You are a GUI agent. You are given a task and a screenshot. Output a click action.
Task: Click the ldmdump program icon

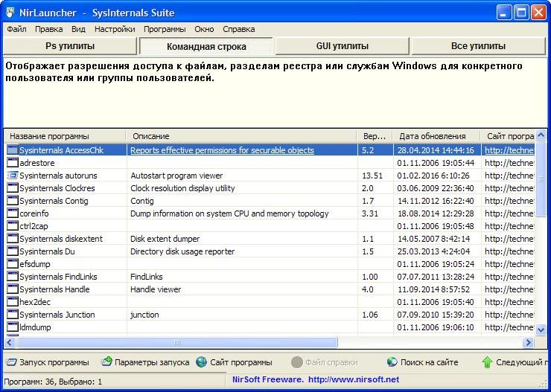coord(13,327)
